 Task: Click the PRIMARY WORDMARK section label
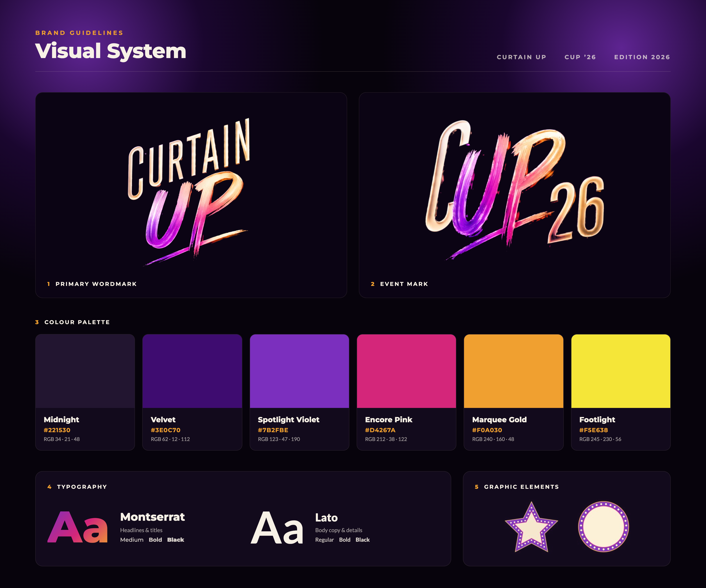click(x=96, y=284)
